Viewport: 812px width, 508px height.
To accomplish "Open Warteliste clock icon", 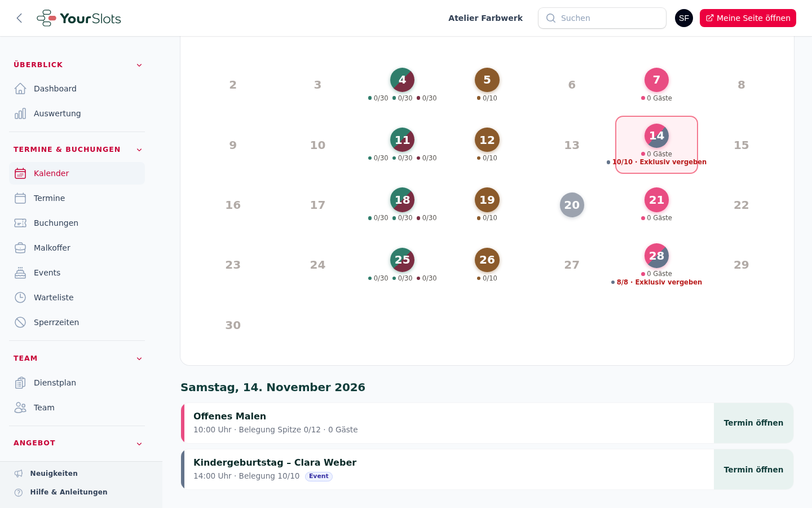I will 20,297.
